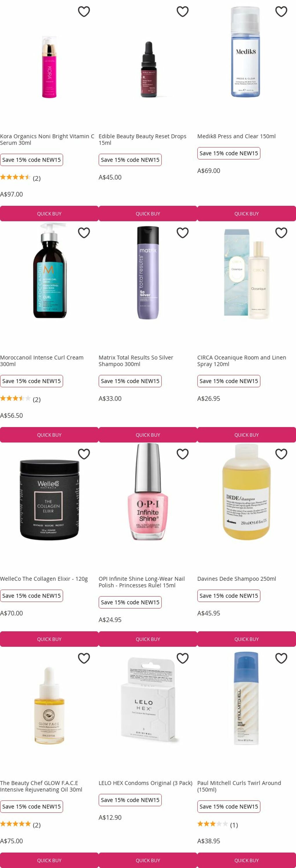This screenshot has height=868, width=296.
Task: Save LELO HEX Condoms to wishlist
Action: (182, 658)
